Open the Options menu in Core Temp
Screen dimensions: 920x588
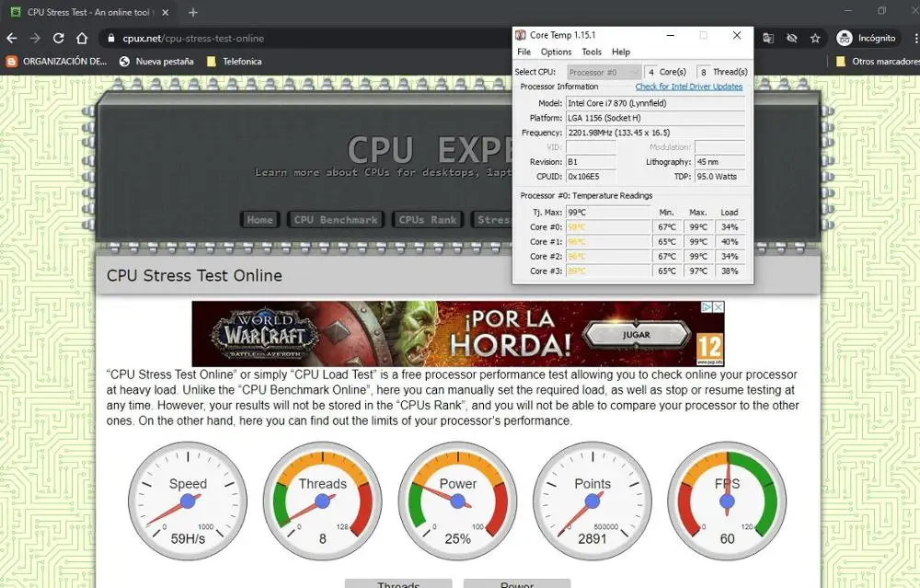point(556,52)
